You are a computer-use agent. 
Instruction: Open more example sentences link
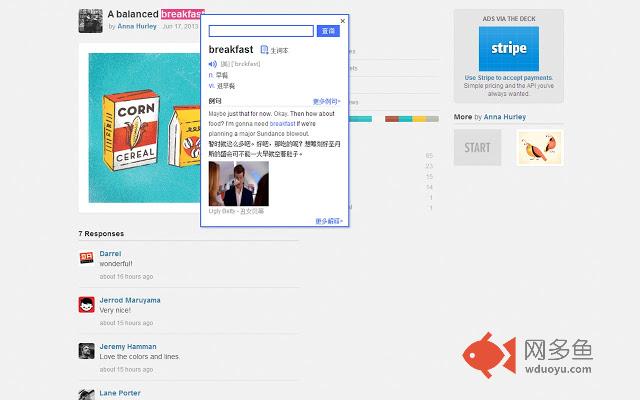pyautogui.click(x=327, y=101)
